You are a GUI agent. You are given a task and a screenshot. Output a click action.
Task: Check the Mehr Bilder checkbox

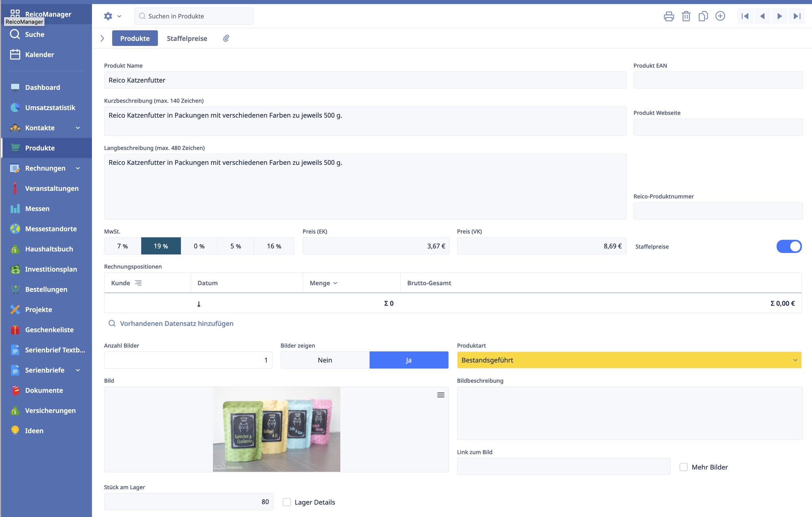[684, 467]
